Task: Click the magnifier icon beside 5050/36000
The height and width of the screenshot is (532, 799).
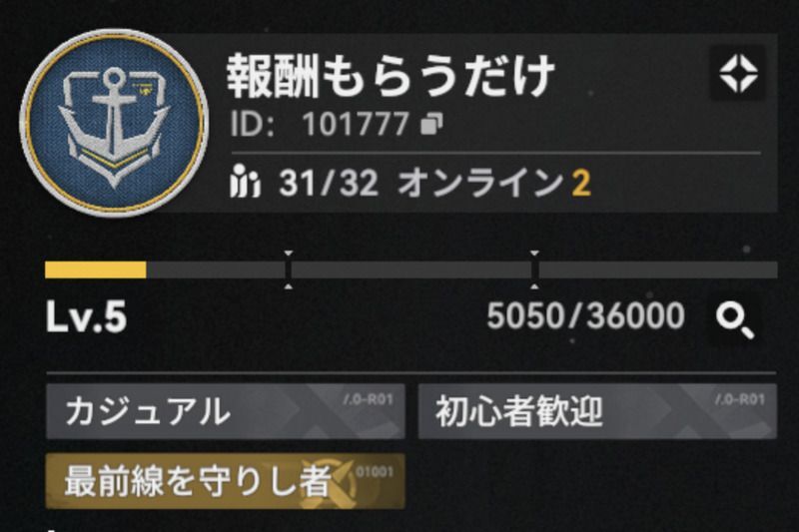Action: click(734, 319)
